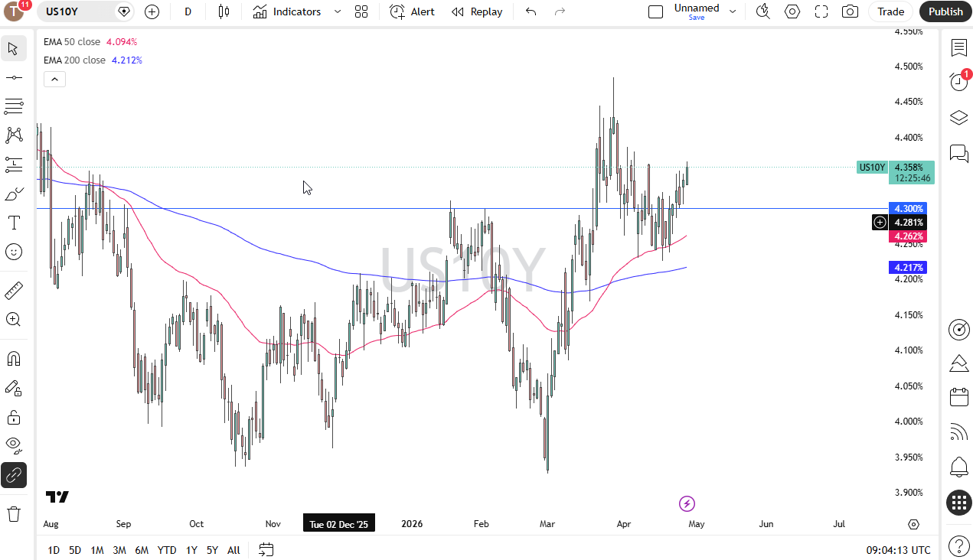Open the help center question icon
The width and height of the screenshot is (973, 560).
tap(958, 545)
